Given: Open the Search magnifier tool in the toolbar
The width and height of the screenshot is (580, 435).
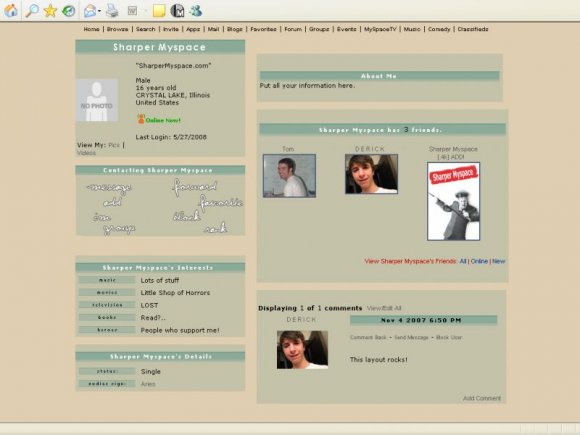Looking at the screenshot, I should point(32,10).
